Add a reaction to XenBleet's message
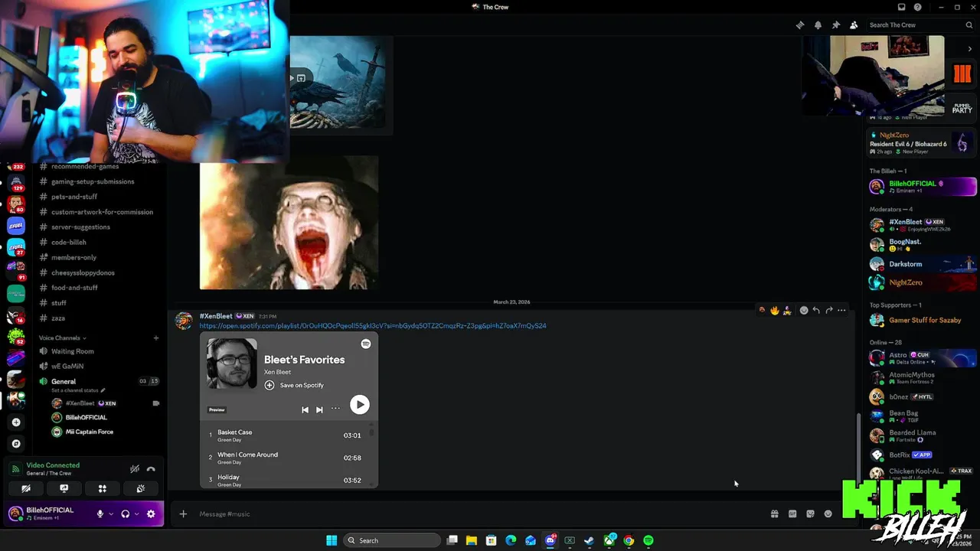Image resolution: width=980 pixels, height=551 pixels. coord(803,310)
